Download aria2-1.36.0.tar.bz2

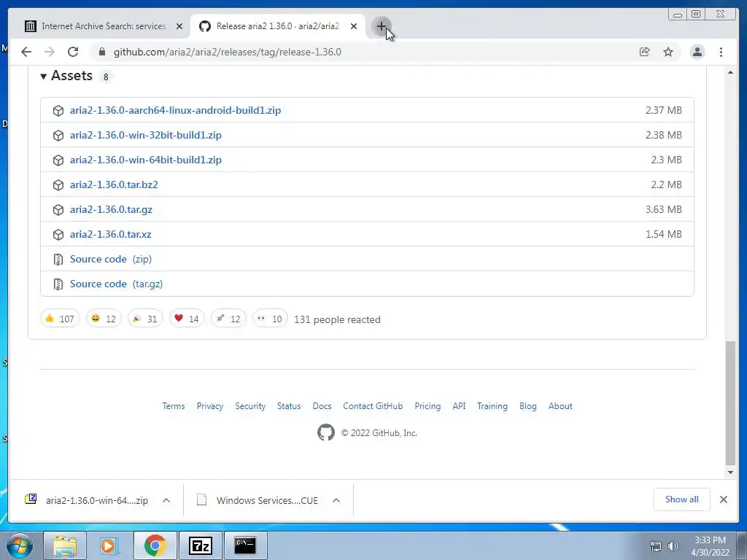pyautogui.click(x=114, y=184)
